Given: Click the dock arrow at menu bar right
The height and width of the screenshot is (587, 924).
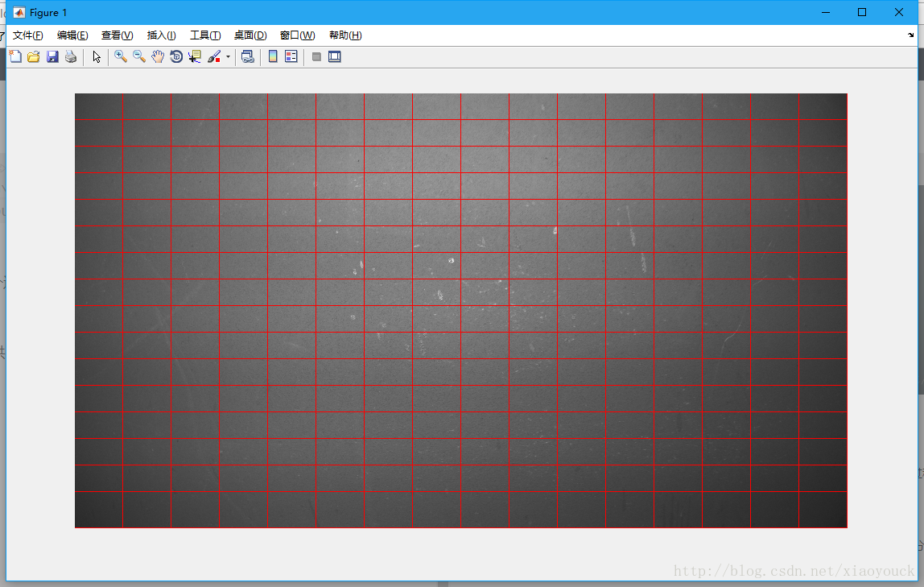Looking at the screenshot, I should (911, 35).
